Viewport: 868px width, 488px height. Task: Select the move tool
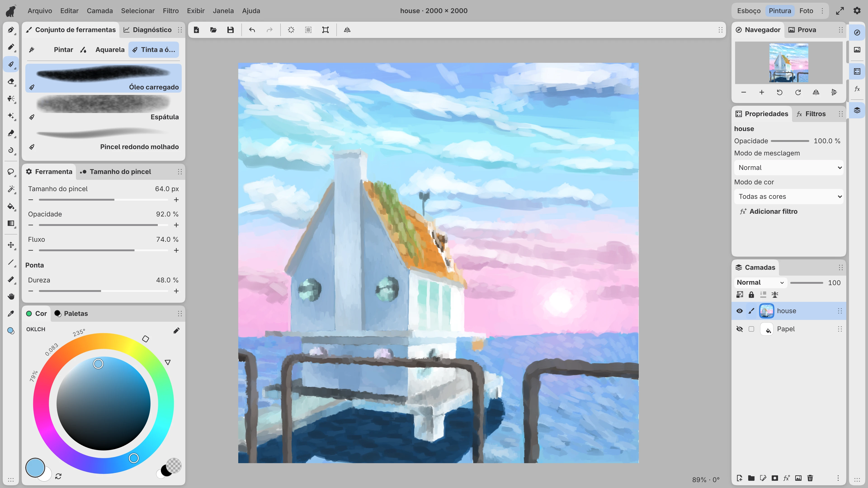coord(11,245)
